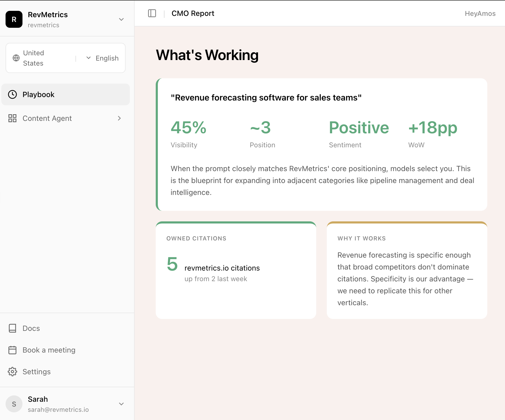
Task: Click the Docs book icon
Action: (12, 328)
